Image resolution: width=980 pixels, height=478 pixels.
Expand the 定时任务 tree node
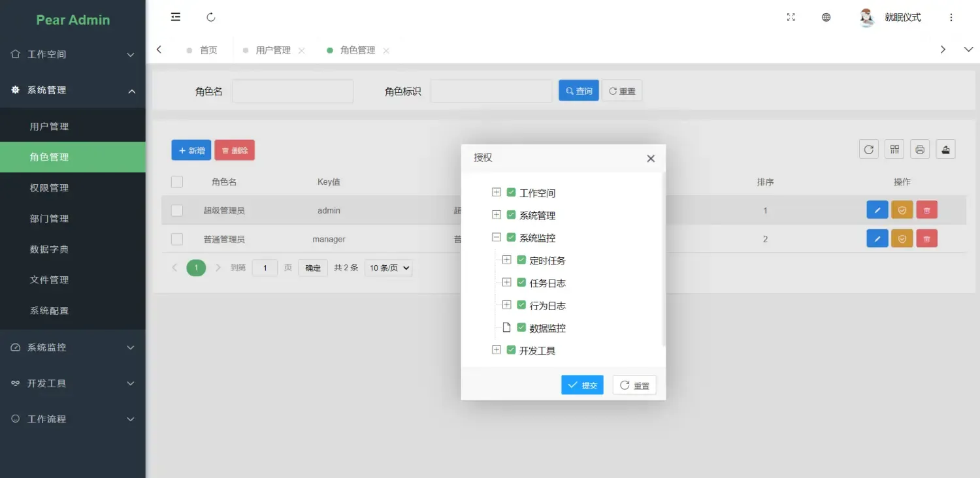(x=506, y=259)
